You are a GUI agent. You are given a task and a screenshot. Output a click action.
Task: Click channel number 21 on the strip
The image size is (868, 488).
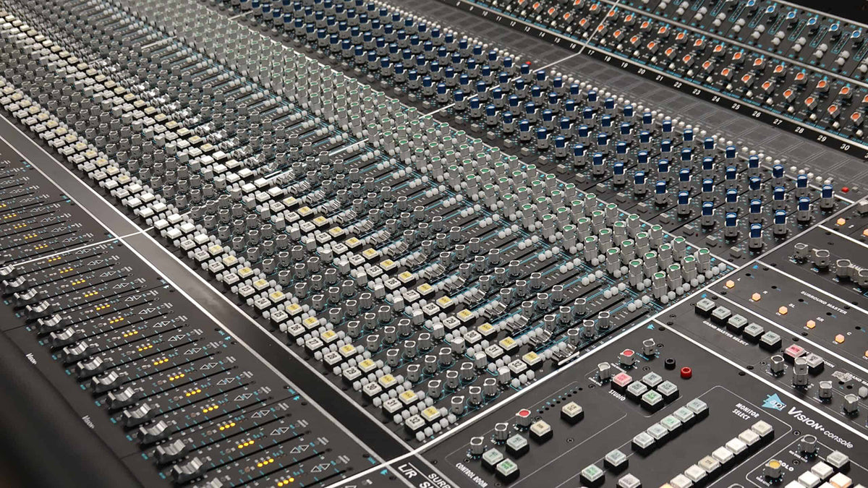(660, 78)
